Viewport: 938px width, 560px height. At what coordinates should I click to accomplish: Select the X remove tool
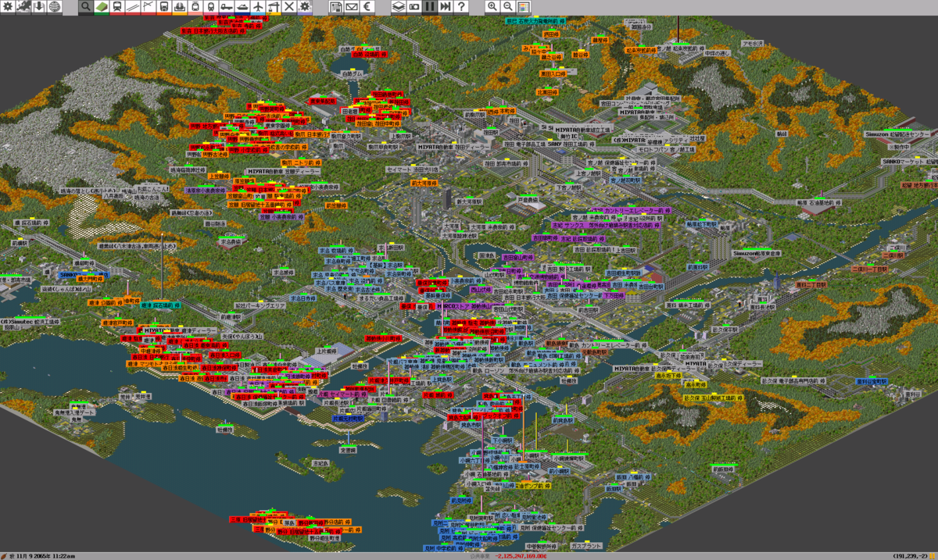[288, 7]
